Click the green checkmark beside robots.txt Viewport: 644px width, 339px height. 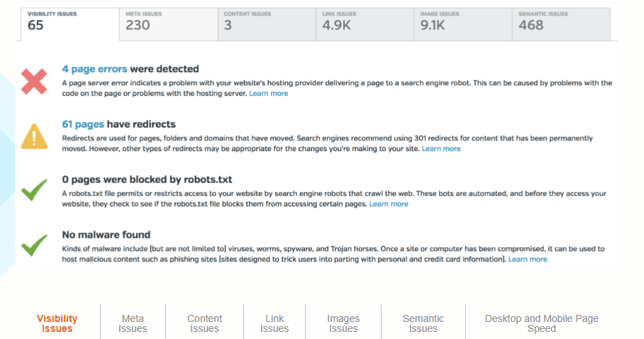34,190
